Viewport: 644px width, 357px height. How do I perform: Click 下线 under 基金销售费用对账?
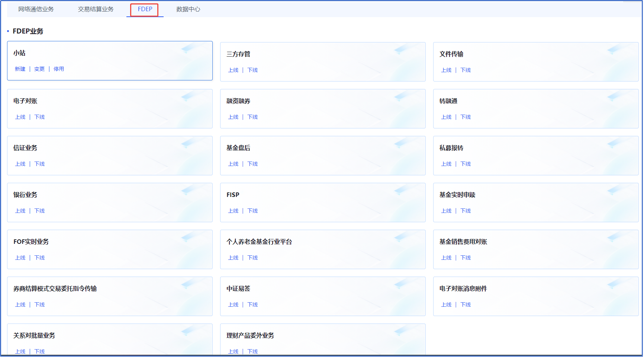[x=466, y=258]
